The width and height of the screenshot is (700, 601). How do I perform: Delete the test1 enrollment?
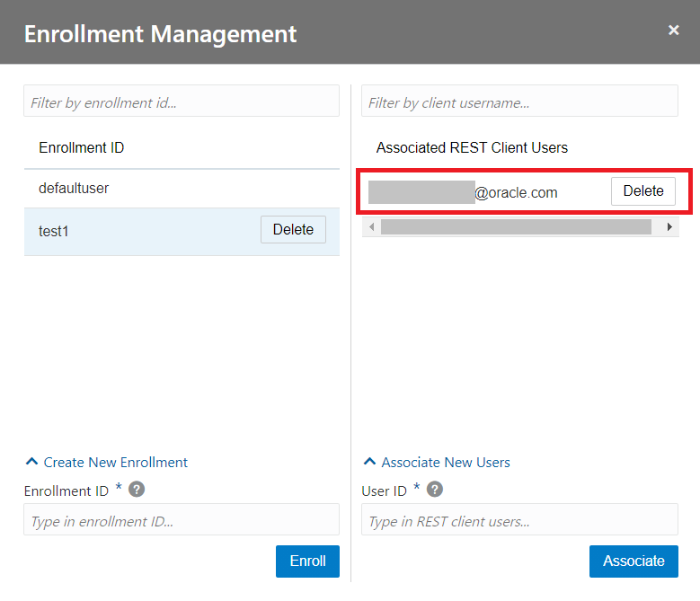point(293,229)
